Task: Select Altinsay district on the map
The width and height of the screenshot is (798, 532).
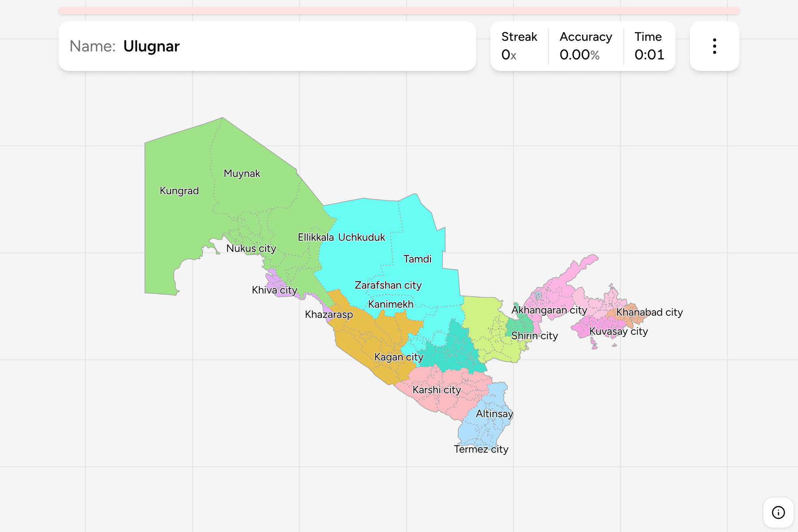Action: 494,414
